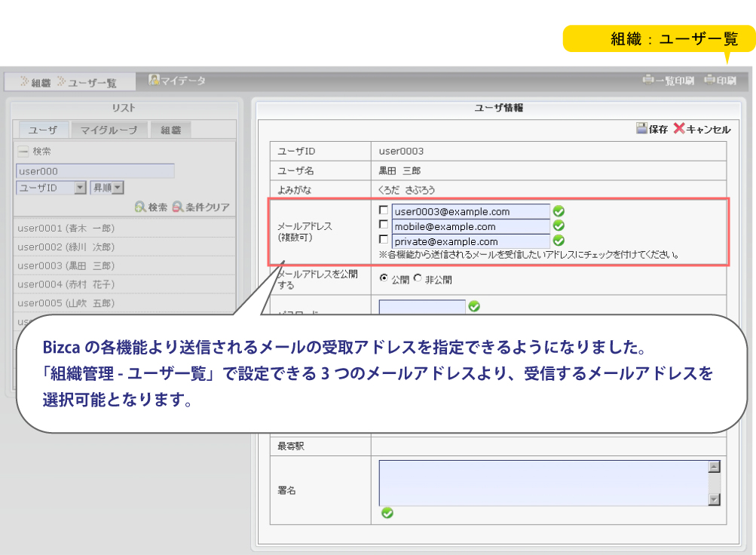Select the 非公開 radio button
The image size is (756, 555).
coord(418,277)
